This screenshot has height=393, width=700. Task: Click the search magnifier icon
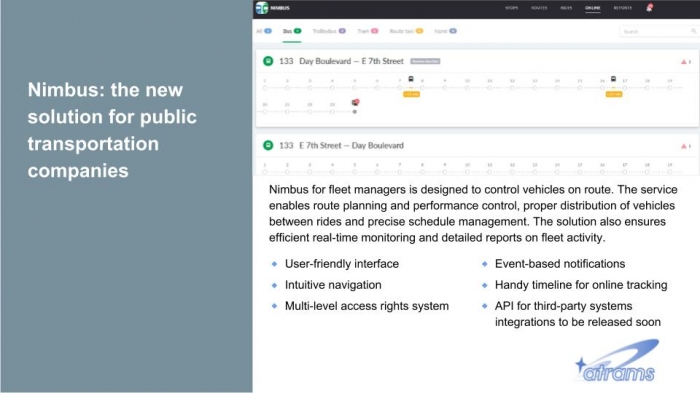(693, 31)
